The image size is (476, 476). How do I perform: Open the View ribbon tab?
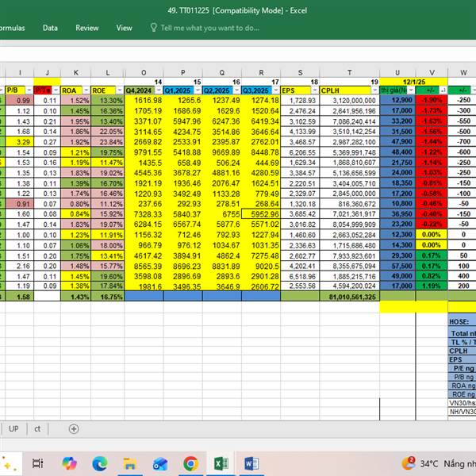pyautogui.click(x=125, y=28)
